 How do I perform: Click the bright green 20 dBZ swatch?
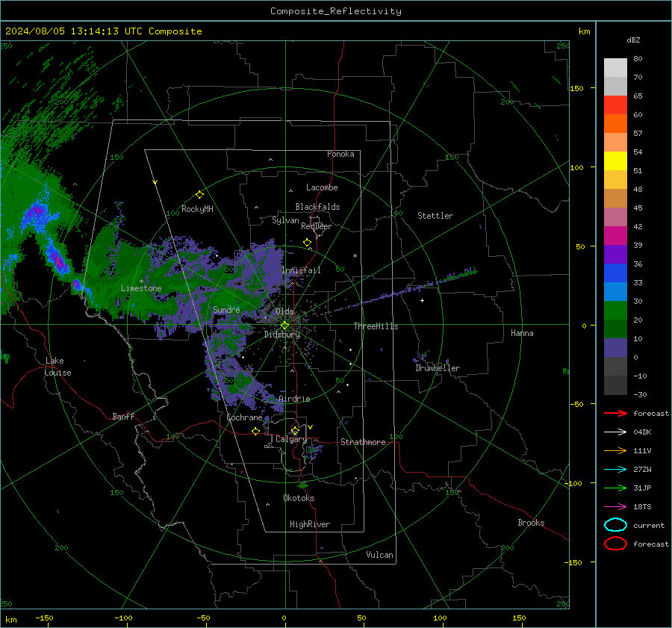tap(615, 311)
